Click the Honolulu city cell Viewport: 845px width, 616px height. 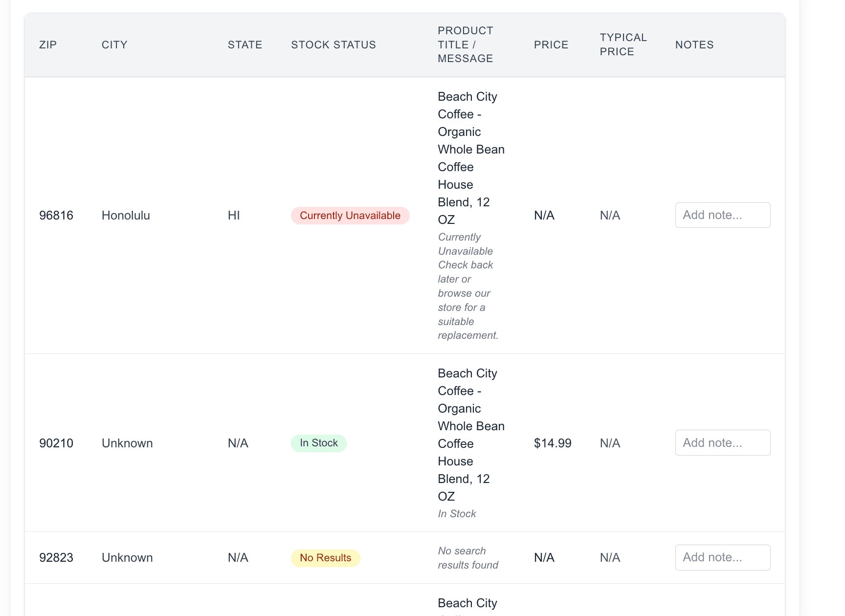(x=126, y=216)
